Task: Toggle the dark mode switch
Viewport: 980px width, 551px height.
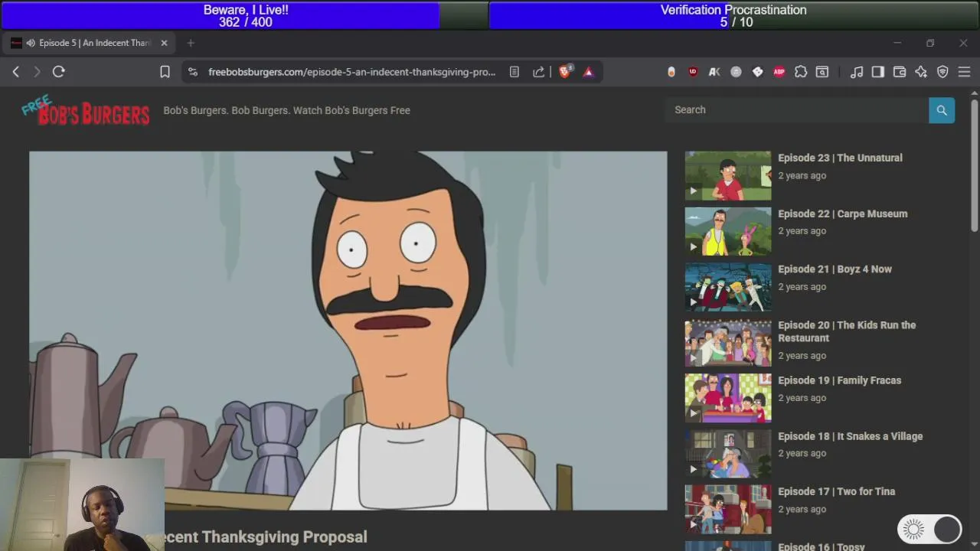Action: 930,529
